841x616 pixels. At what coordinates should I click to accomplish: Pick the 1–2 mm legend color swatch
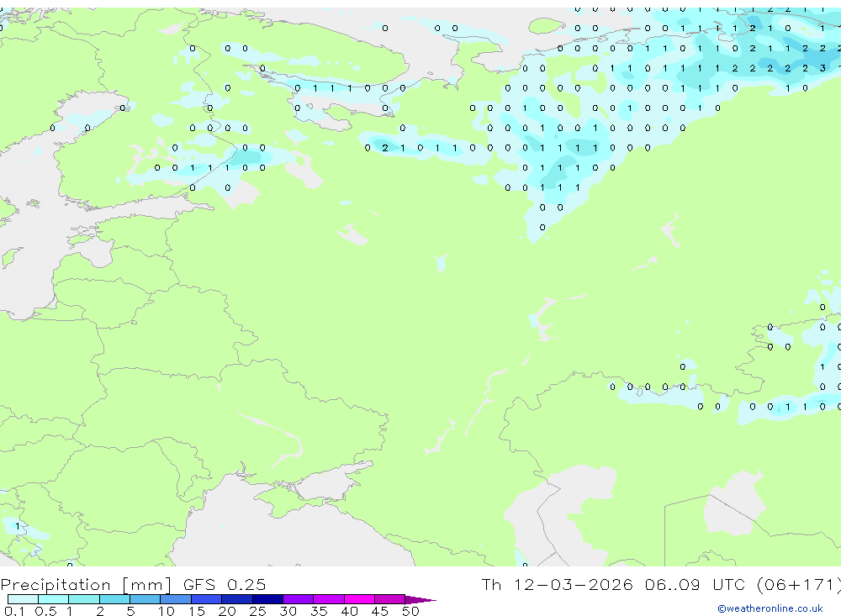[x=84, y=599]
